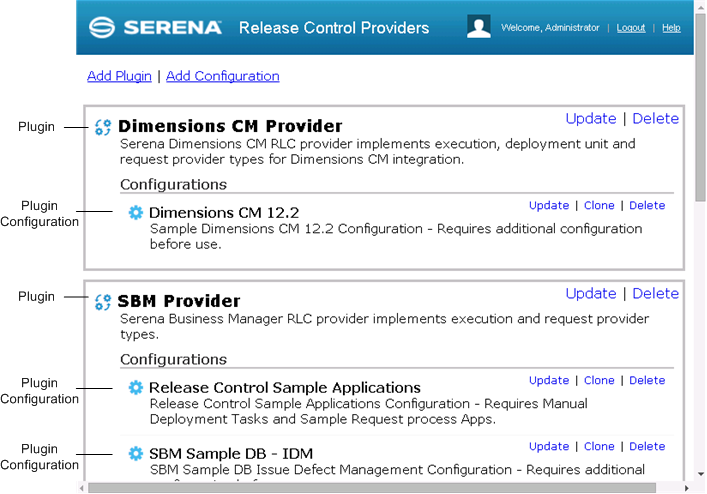Select the Dimensions CM 12.2 title
Screen dimensions: 707x494
click(x=224, y=212)
